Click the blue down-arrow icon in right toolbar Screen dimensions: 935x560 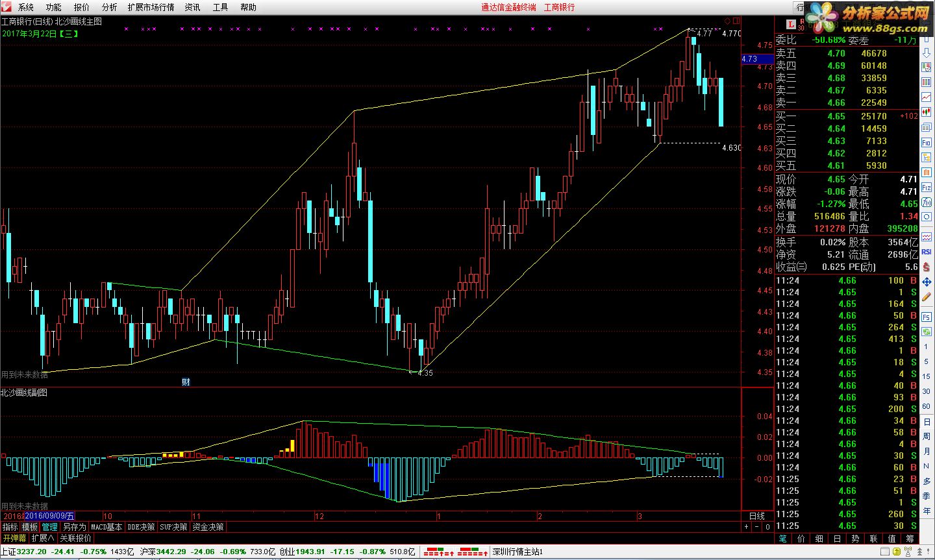(x=927, y=54)
